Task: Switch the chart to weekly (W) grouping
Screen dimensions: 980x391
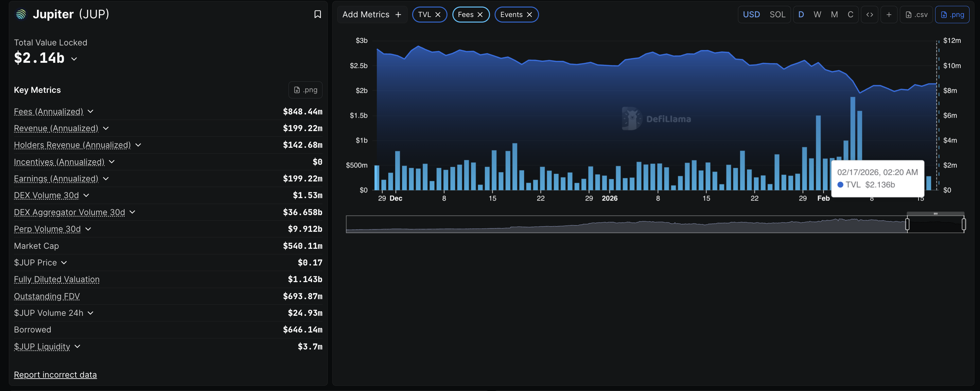Action: tap(817, 14)
